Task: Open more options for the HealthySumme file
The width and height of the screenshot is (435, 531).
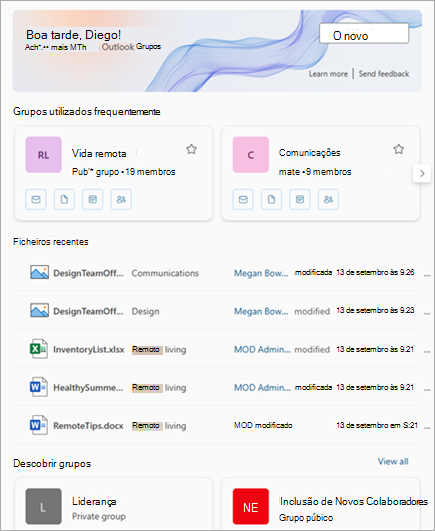Action: pyautogui.click(x=427, y=389)
